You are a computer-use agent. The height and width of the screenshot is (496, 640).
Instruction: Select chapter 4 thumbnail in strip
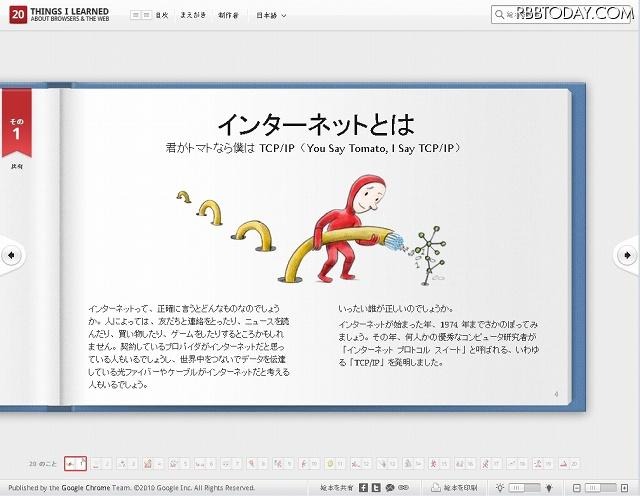(x=153, y=464)
